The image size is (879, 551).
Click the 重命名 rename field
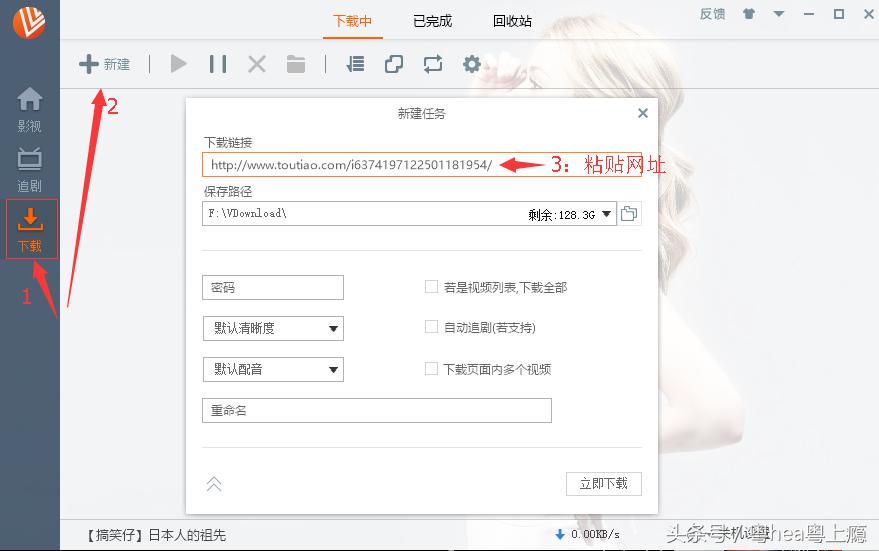coord(377,410)
